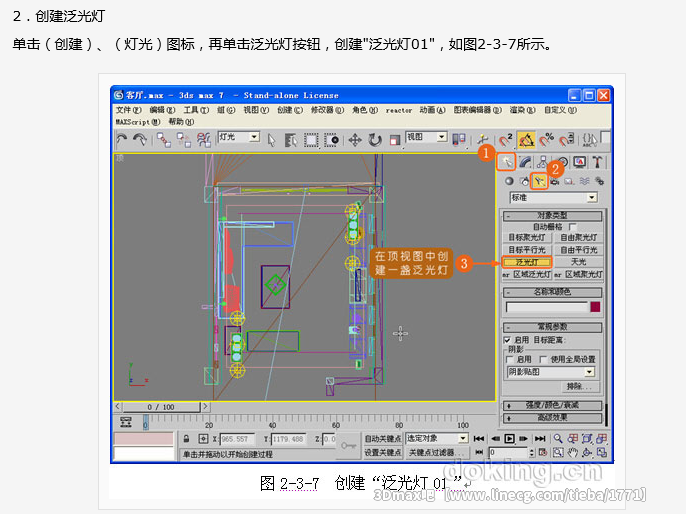
Task: Uncheck the light 启用 checkbox
Action: coord(508,340)
